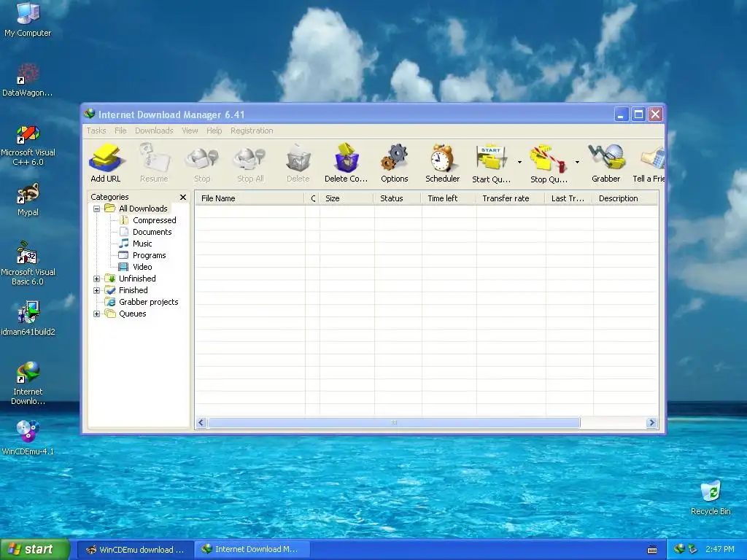
Task: Click the Delete toolbar icon
Action: click(x=298, y=163)
